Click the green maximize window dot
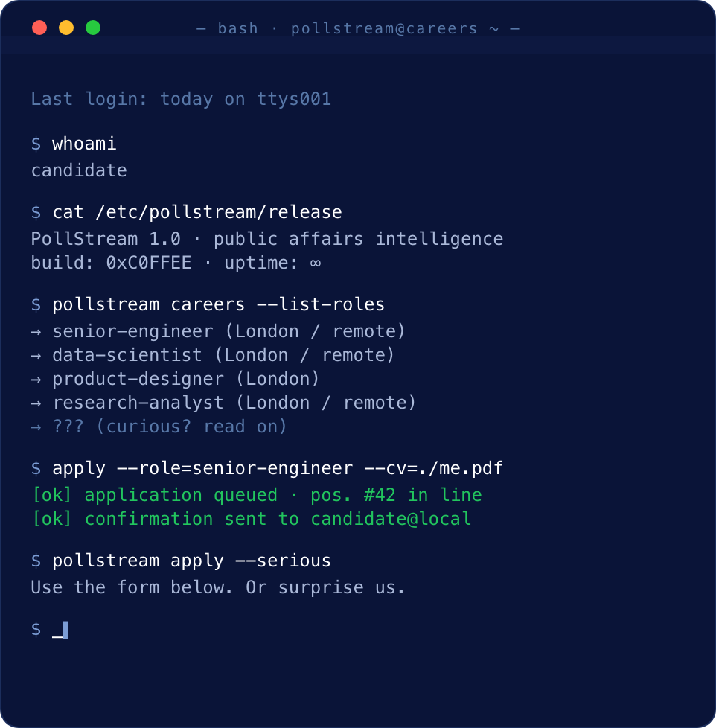Viewport: 716px width, 728px height. (x=93, y=28)
